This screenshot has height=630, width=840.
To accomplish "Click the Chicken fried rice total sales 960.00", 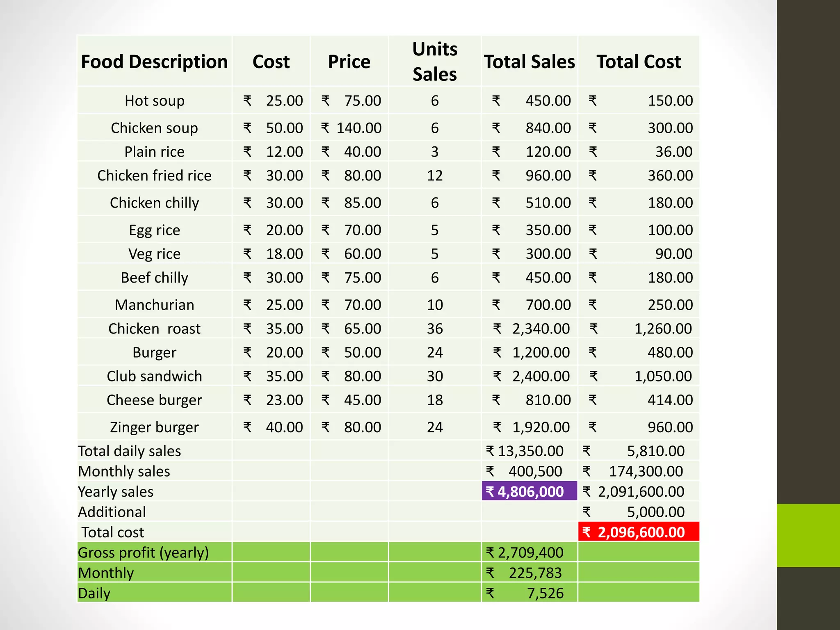I will 548,176.
